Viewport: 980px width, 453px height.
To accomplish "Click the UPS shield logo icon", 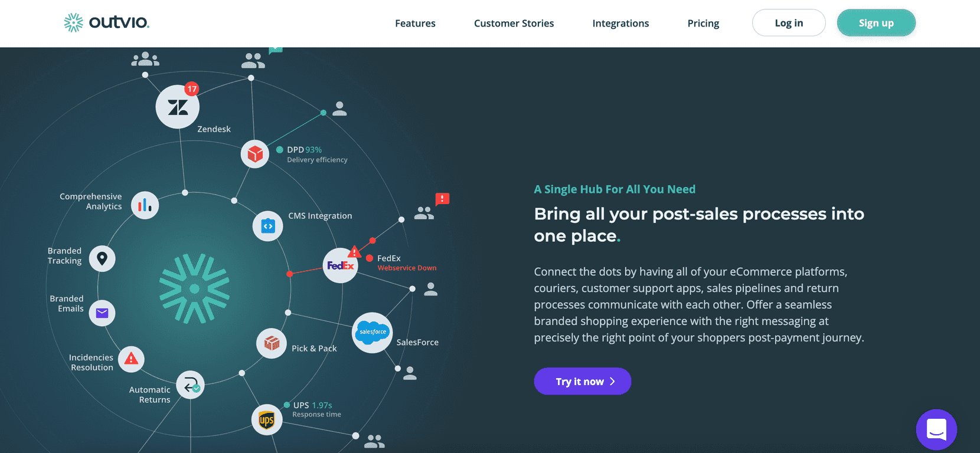I will 267,420.
